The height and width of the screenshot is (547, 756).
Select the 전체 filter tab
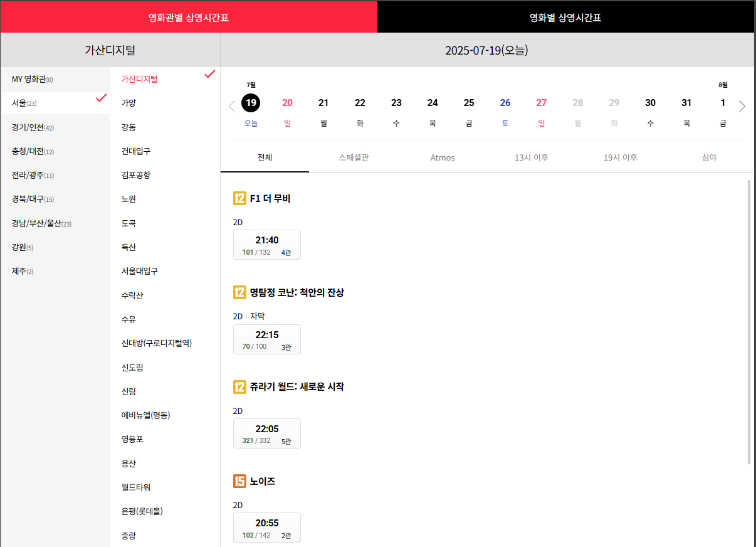pyautogui.click(x=265, y=157)
